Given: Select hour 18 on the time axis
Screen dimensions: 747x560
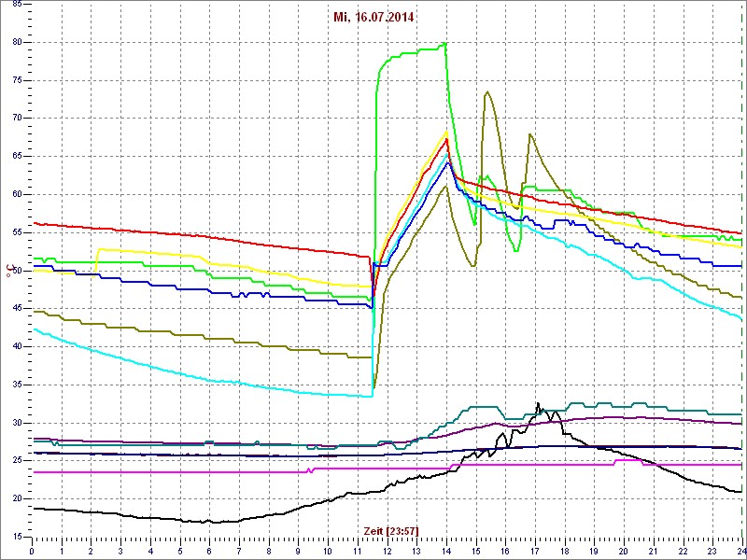Looking at the screenshot, I should (x=565, y=551).
